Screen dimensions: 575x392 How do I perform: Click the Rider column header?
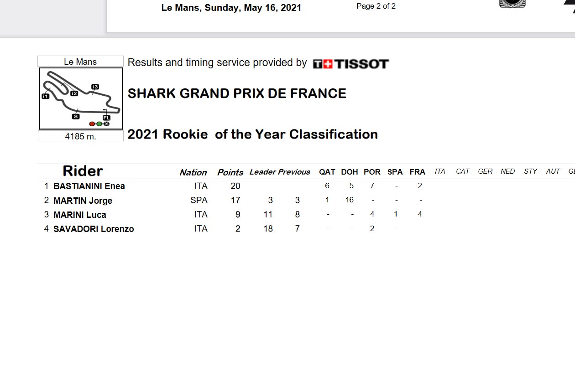tap(83, 171)
